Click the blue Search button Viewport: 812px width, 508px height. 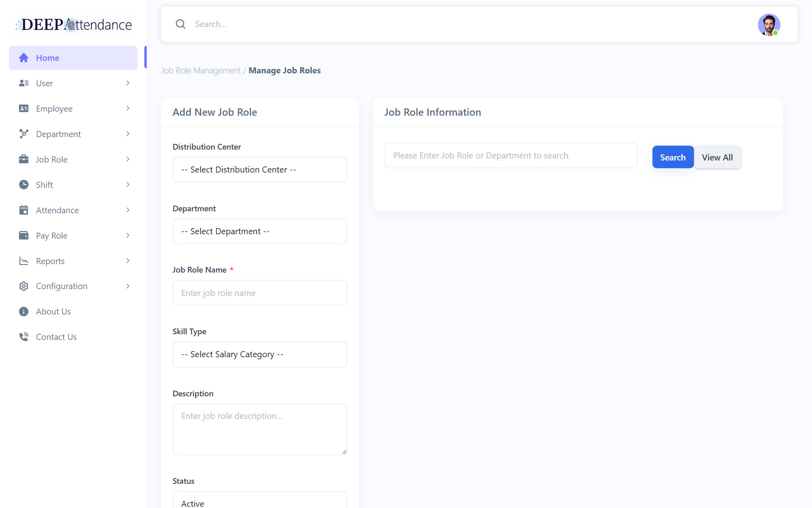pos(673,157)
